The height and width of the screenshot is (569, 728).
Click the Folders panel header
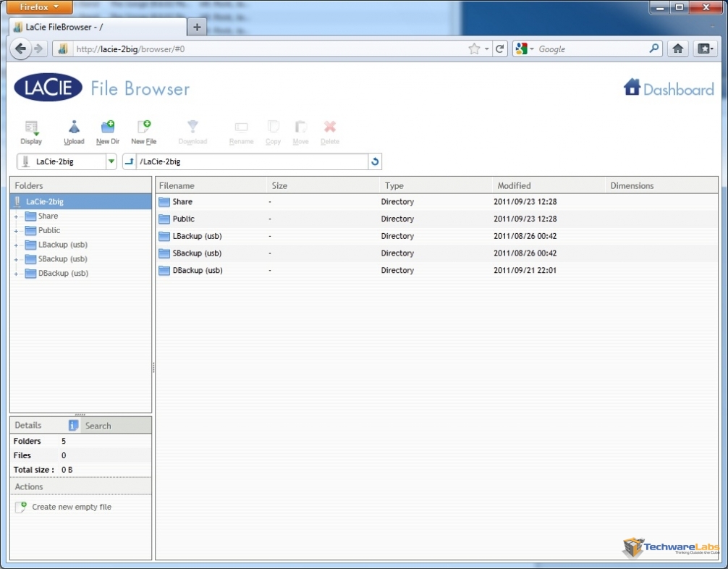point(81,185)
